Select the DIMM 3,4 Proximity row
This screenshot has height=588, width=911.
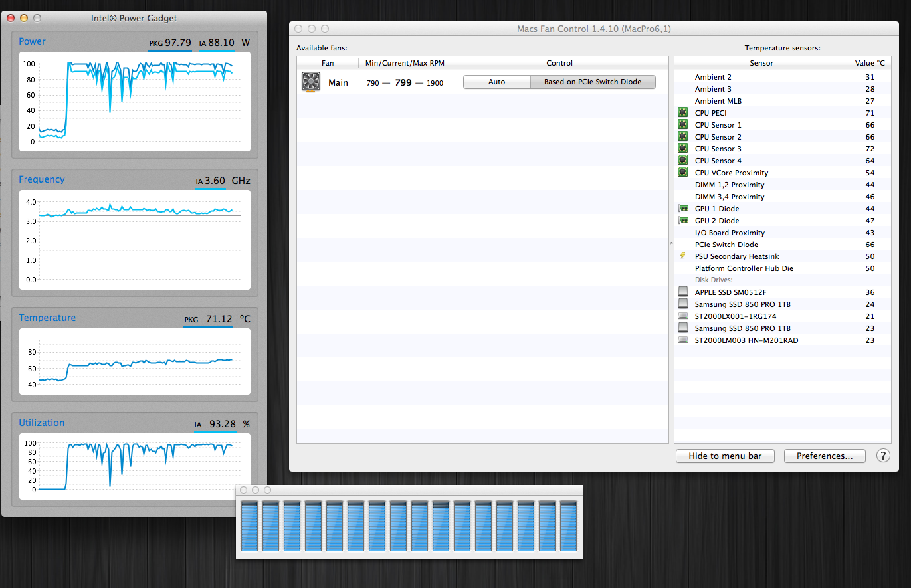point(783,197)
